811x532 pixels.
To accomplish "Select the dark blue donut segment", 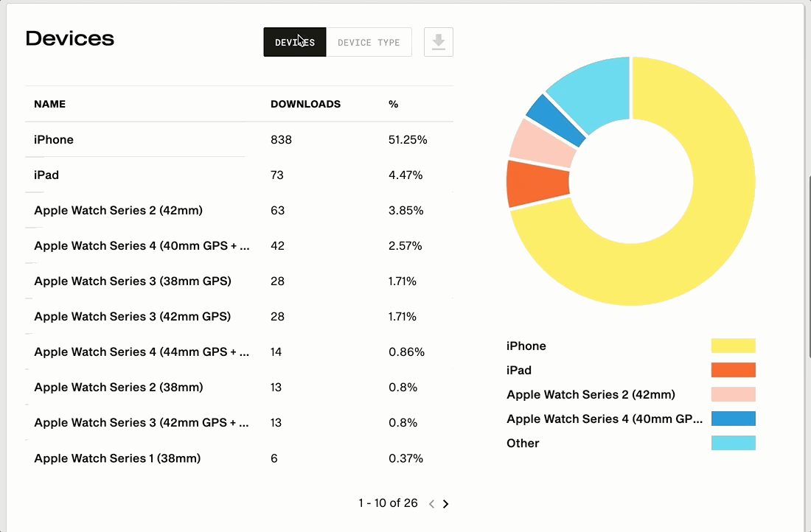I will coord(556,120).
